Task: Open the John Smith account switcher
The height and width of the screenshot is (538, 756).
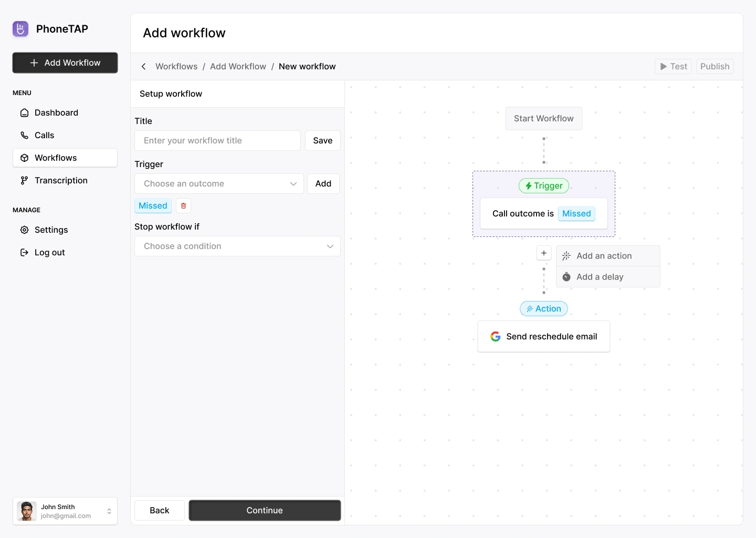Action: click(x=65, y=511)
